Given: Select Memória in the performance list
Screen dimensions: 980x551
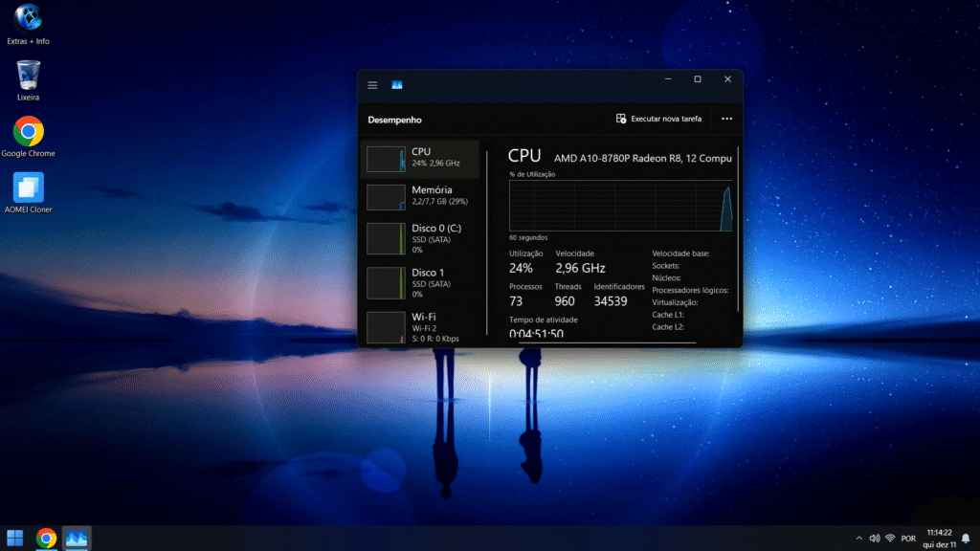Looking at the screenshot, I should coord(420,196).
